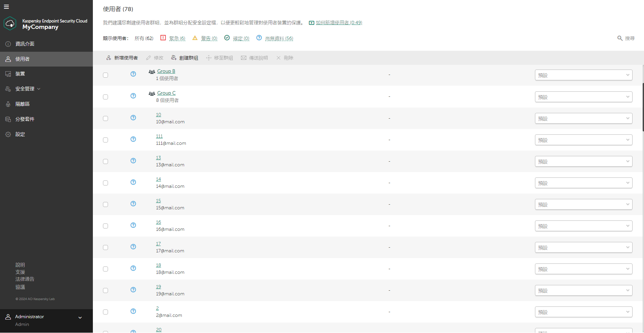Select the Group C checkbox
This screenshot has width=644, height=333.
[106, 97]
